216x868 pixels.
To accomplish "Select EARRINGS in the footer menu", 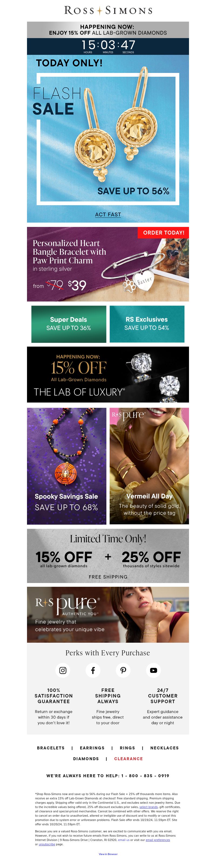I will click(x=92, y=748).
